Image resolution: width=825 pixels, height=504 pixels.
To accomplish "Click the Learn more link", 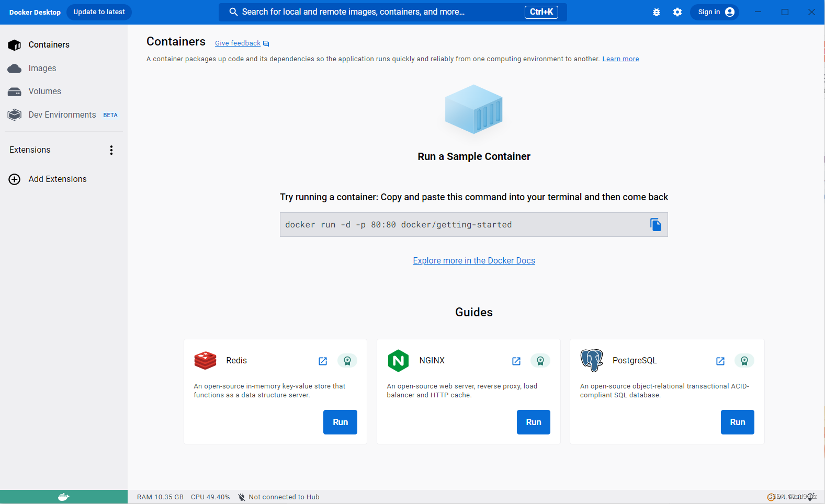I will tap(620, 59).
